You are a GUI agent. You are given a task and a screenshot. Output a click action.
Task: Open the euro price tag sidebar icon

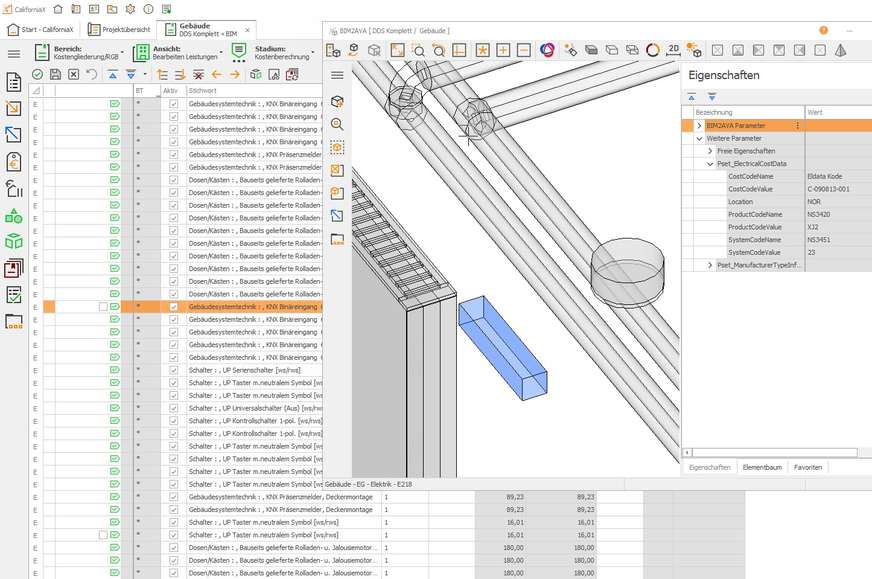click(14, 161)
